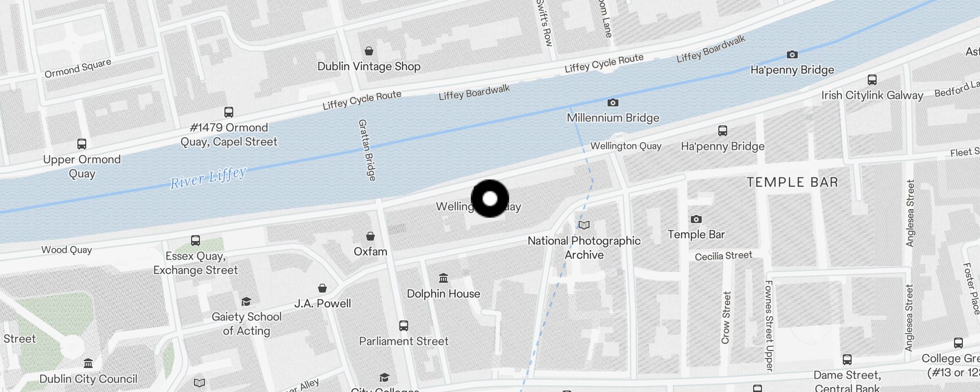Select the TEMPLE BAR district label

click(x=792, y=182)
